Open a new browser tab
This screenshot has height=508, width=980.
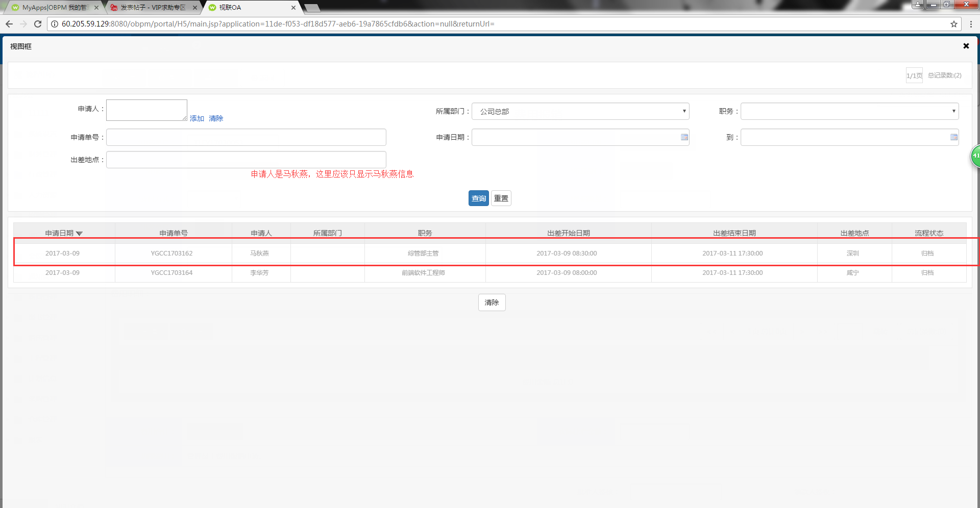point(311,8)
